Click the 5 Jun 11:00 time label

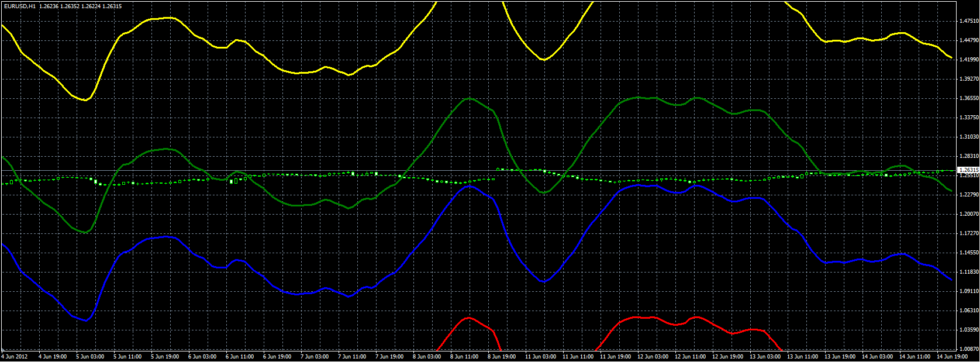pyautogui.click(x=127, y=357)
